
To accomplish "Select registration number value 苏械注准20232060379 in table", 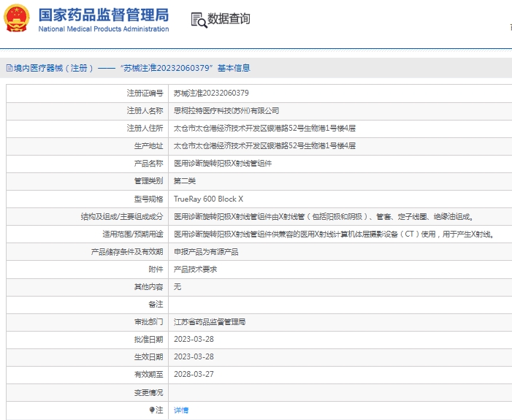I will (211, 93).
